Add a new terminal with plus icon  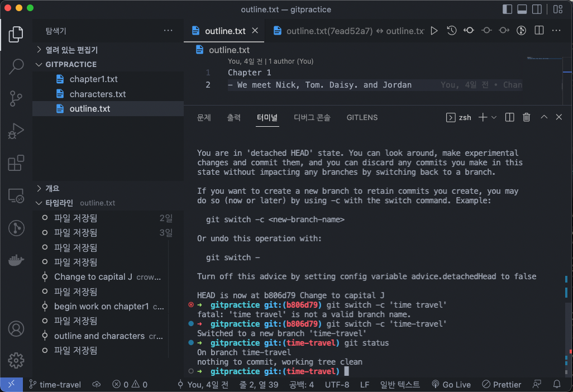click(483, 117)
